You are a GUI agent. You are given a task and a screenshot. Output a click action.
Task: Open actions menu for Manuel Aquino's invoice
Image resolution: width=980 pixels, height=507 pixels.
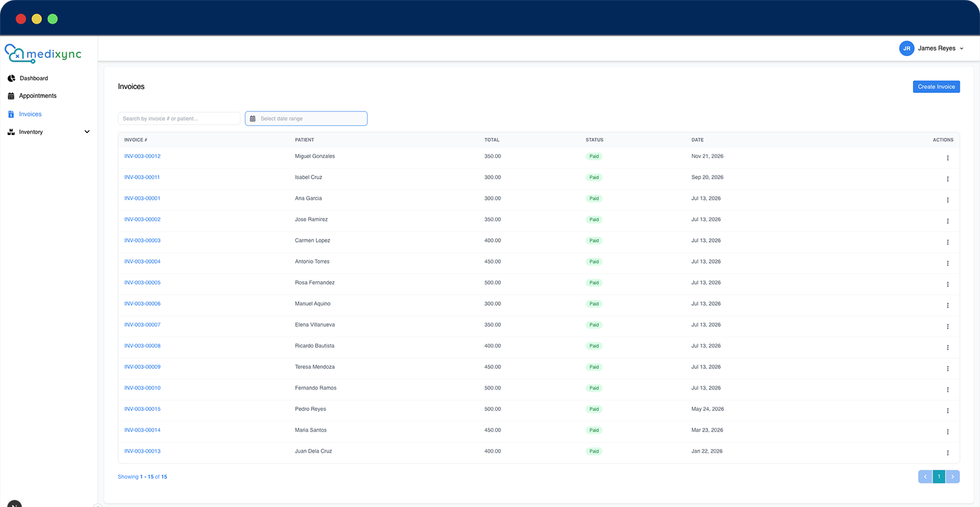947,305
